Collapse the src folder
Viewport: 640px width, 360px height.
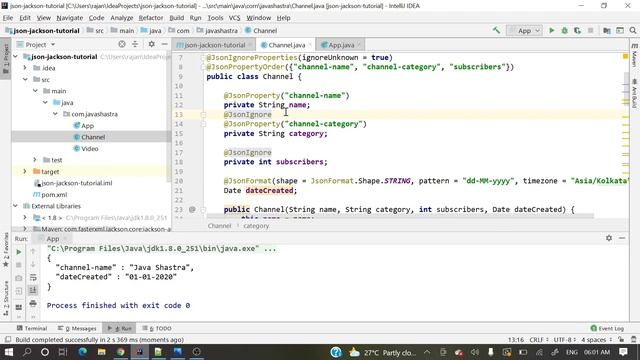click(25, 79)
